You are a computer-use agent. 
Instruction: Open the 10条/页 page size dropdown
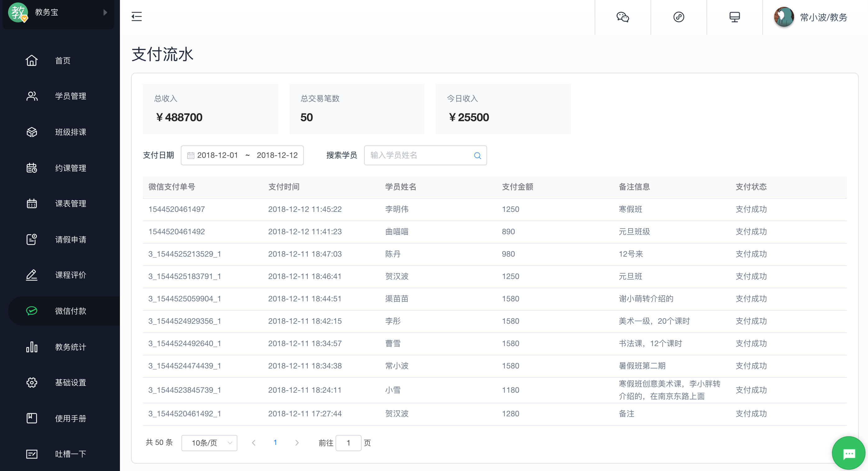tap(209, 443)
